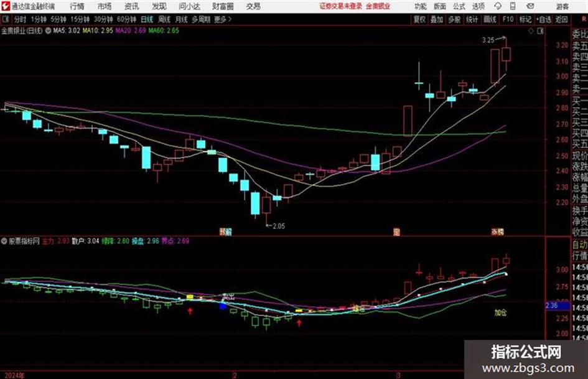Click the MA5: 3.02 indicator value
Screen dimensions: 588x379
tap(67, 30)
